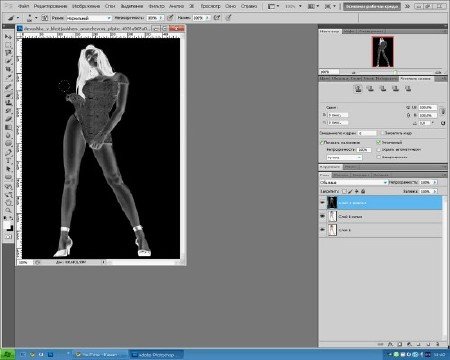The image size is (450, 360).
Task: Select the Clone Stamp tool in toolbox
Action: tap(8, 103)
